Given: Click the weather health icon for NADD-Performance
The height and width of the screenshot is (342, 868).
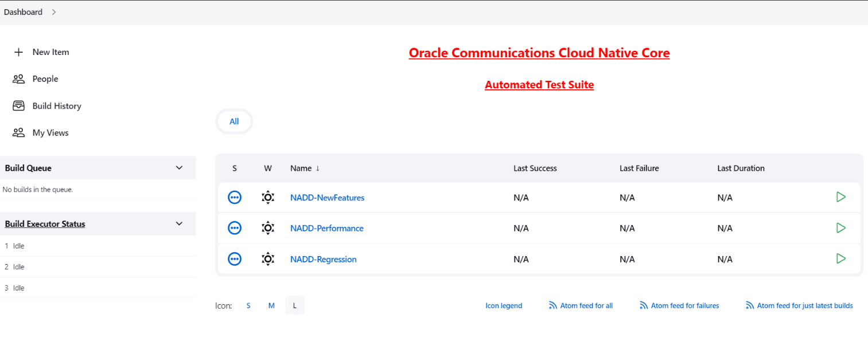Looking at the screenshot, I should click(x=267, y=228).
